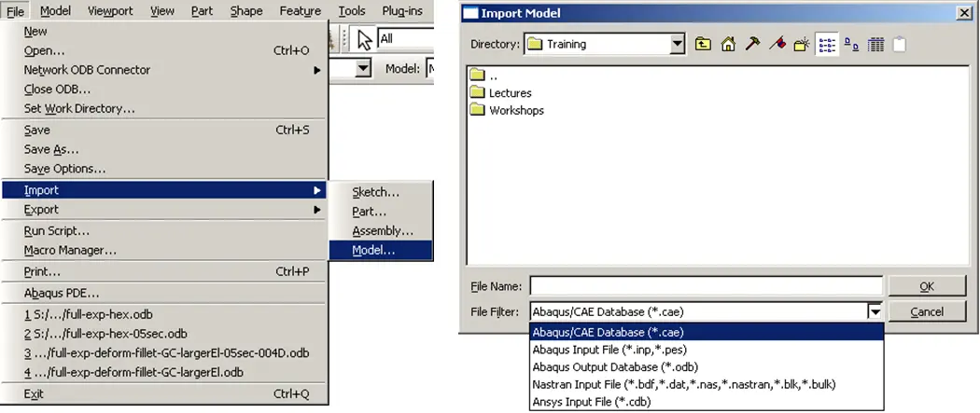
Task: Select New from File menu
Action: (x=163, y=31)
